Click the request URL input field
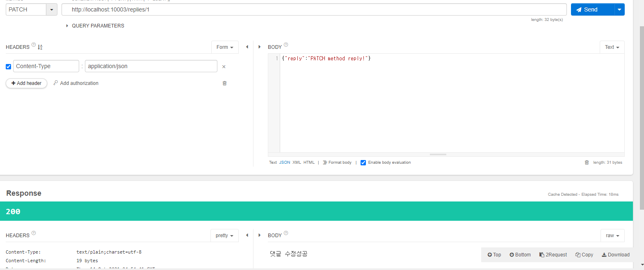 click(314, 9)
